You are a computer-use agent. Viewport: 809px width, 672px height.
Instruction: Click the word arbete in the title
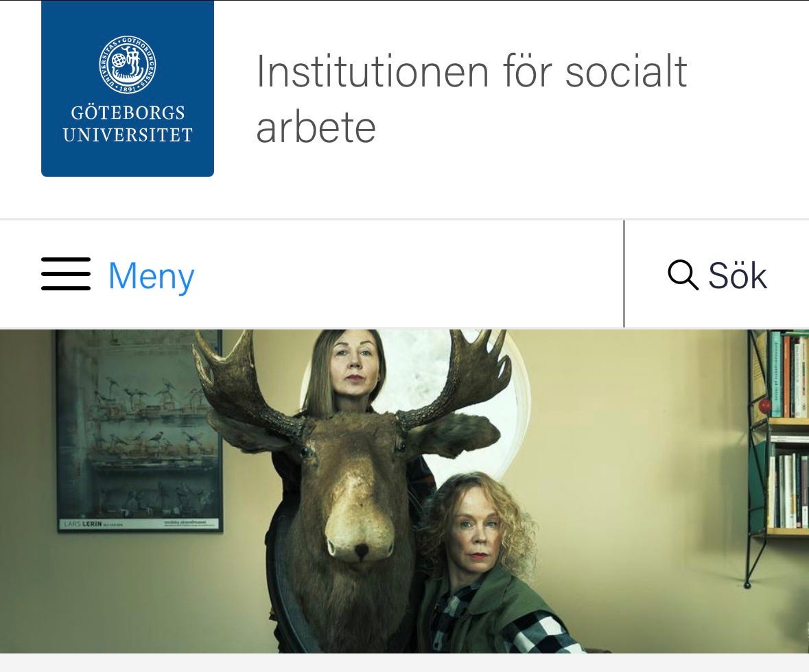[x=316, y=128]
